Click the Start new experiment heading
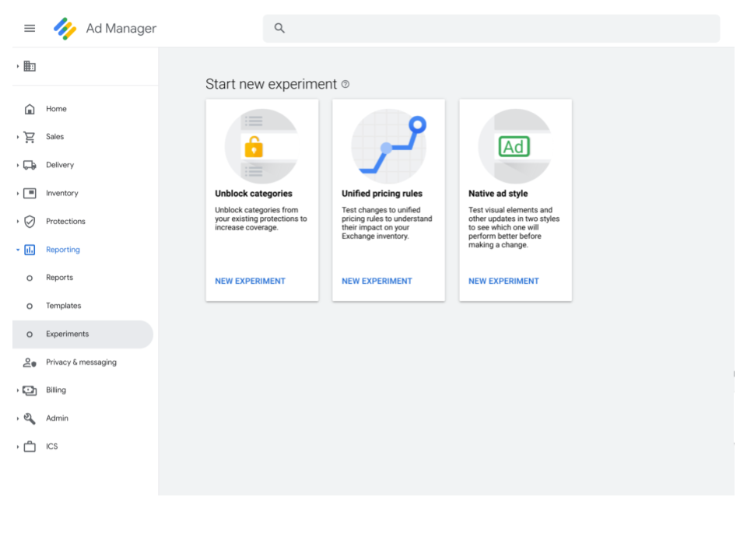The width and height of the screenshot is (747, 560). (x=271, y=84)
